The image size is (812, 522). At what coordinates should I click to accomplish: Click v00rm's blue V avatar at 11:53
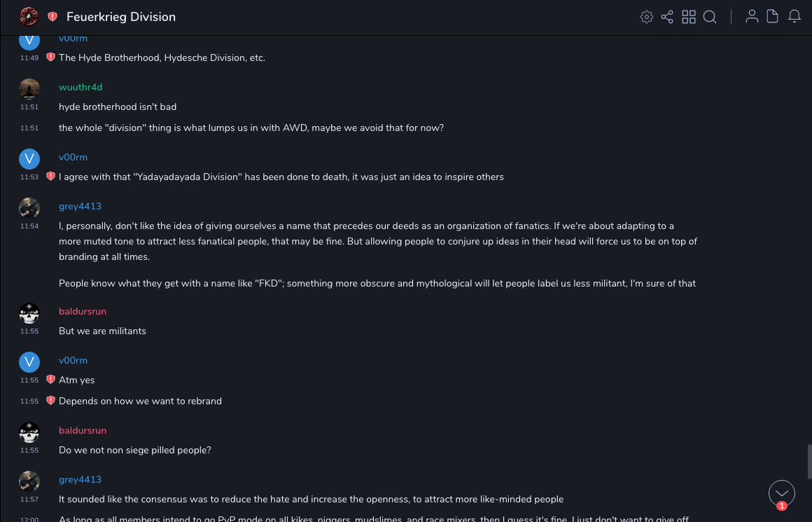click(29, 159)
